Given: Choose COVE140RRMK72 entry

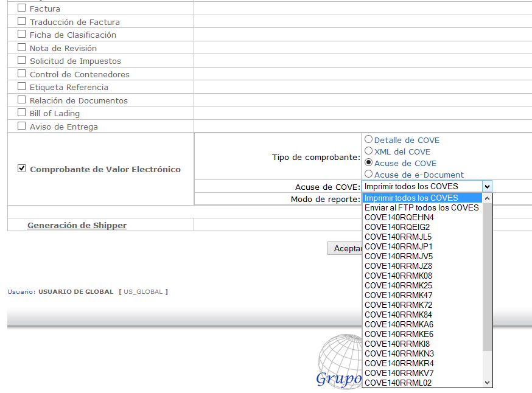Looking at the screenshot, I should 422,305.
